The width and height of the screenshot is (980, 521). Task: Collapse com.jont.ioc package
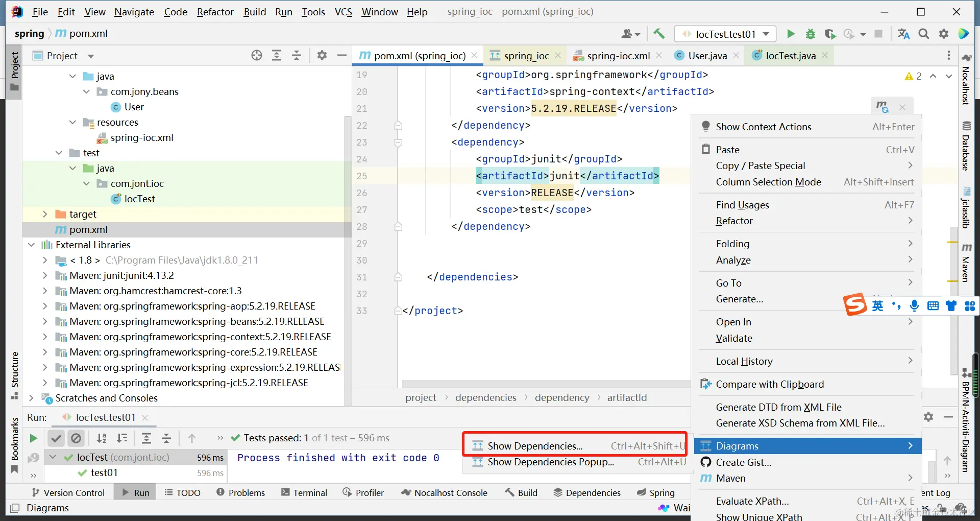tap(86, 184)
